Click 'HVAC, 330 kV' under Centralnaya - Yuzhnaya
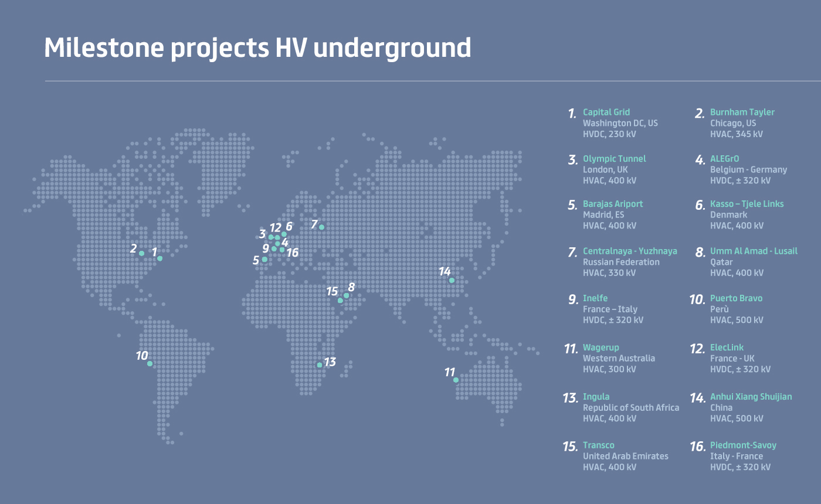821x504 pixels. (609, 273)
